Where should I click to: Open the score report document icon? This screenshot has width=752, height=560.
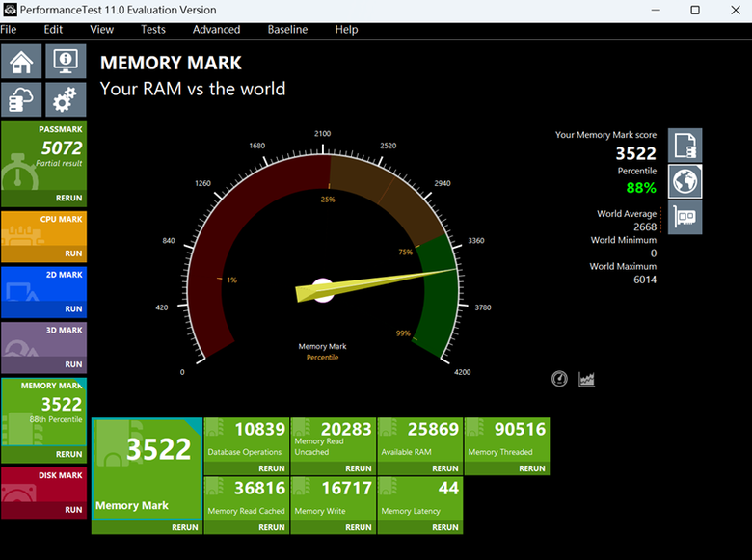point(685,146)
